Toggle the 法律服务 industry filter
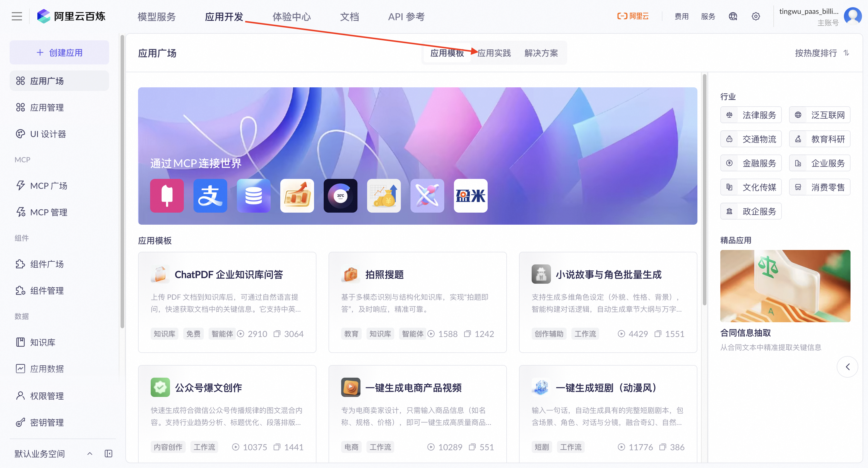The height and width of the screenshot is (468, 868). pyautogui.click(x=751, y=115)
